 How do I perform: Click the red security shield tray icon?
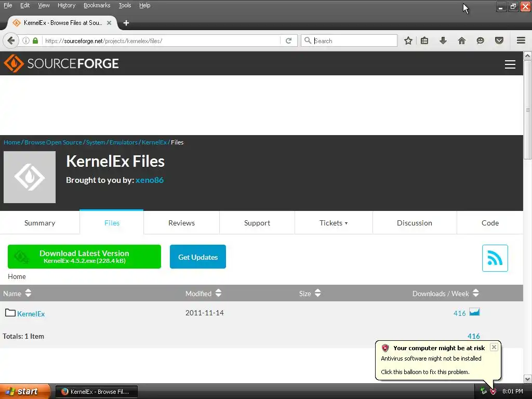pos(493,391)
